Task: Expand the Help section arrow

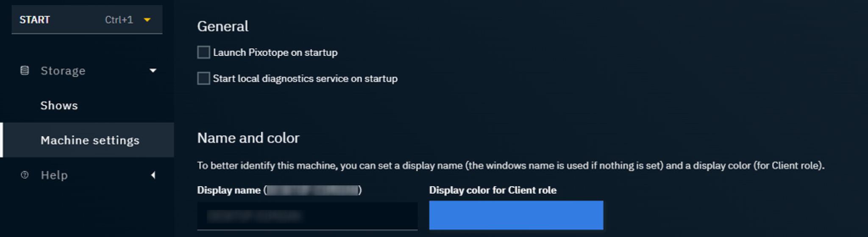Action: pos(153,175)
